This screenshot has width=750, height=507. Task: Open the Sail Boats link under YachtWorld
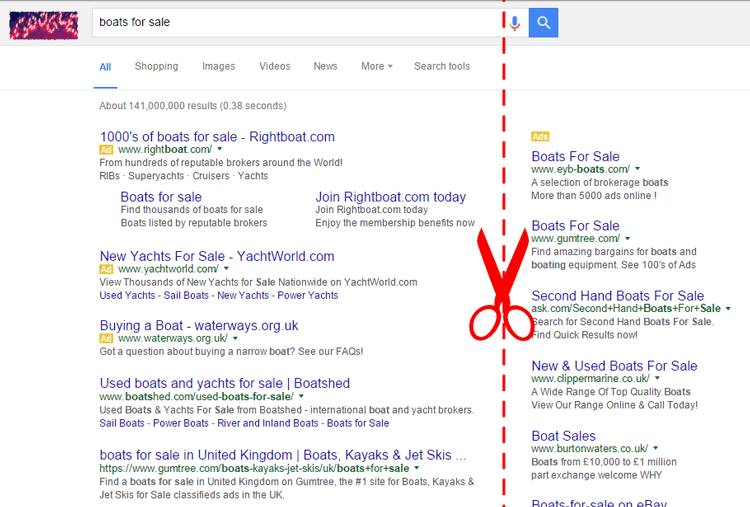(x=186, y=296)
